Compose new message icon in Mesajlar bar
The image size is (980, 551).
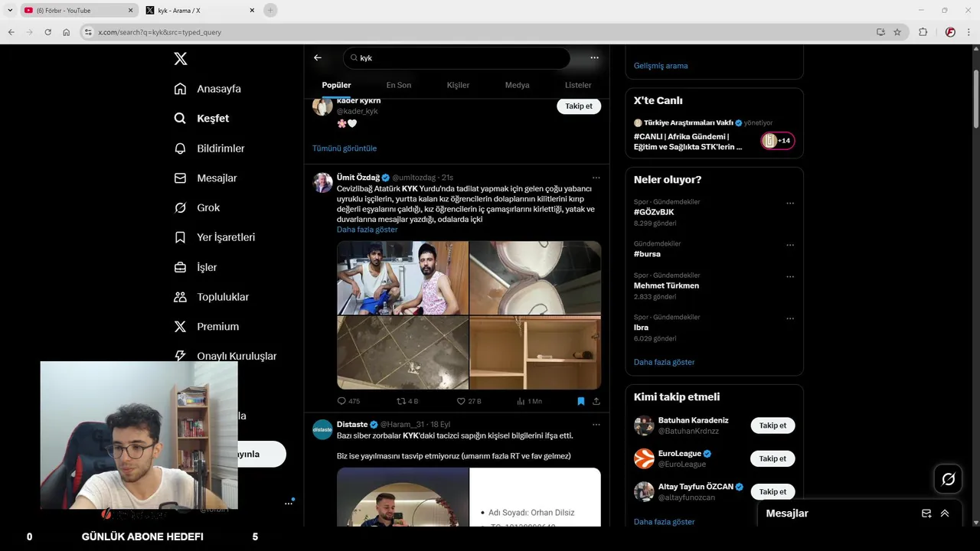(926, 514)
